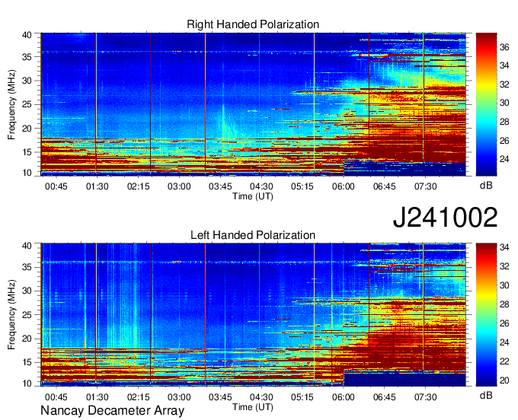The height and width of the screenshot is (420, 518).
Task: Click the 01:30 tick on lower time axis
Action: [98, 397]
